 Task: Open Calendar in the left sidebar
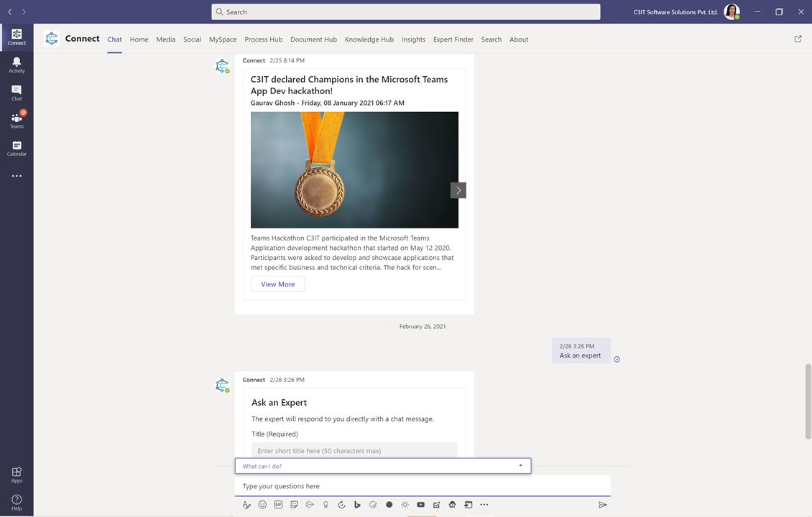tap(17, 148)
